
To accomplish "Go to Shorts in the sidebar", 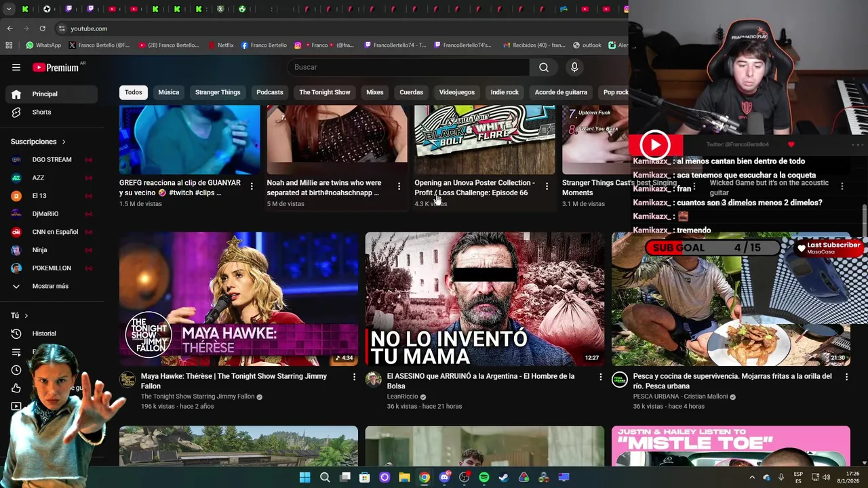I will point(52,112).
